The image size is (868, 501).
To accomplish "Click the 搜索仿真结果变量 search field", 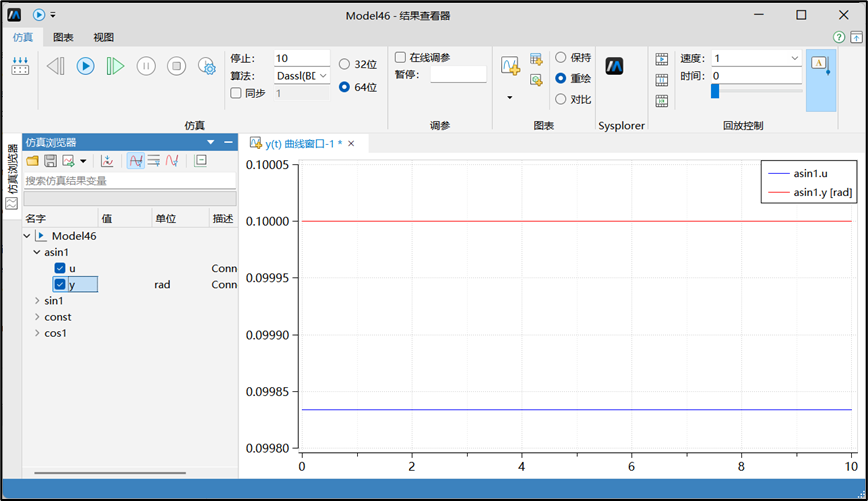I will 130,180.
